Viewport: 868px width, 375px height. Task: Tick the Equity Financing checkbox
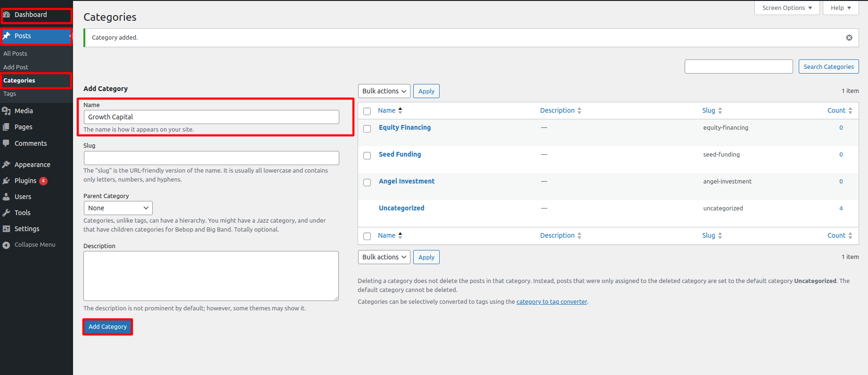(x=367, y=129)
